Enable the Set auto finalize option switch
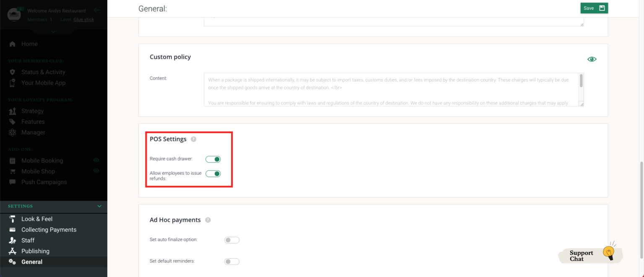Image resolution: width=644 pixels, height=277 pixels. pyautogui.click(x=232, y=240)
